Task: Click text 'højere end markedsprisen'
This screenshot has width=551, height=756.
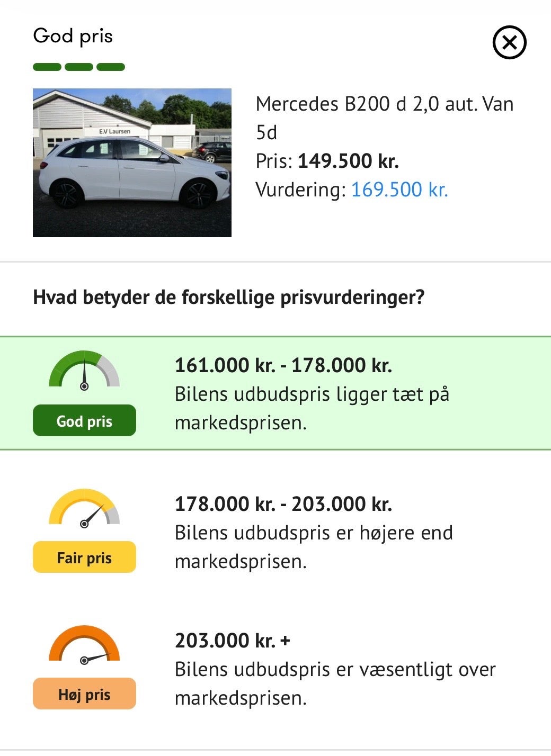Action: (314, 547)
